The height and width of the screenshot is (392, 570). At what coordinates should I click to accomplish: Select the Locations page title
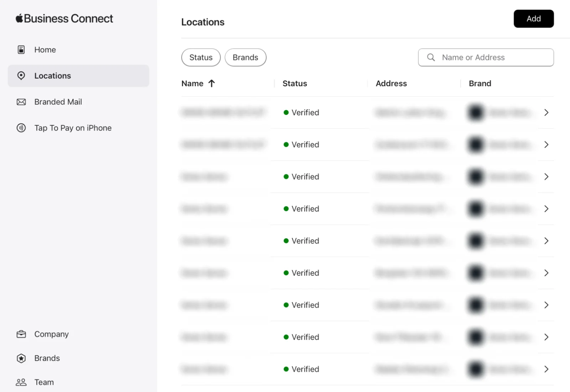pyautogui.click(x=203, y=22)
